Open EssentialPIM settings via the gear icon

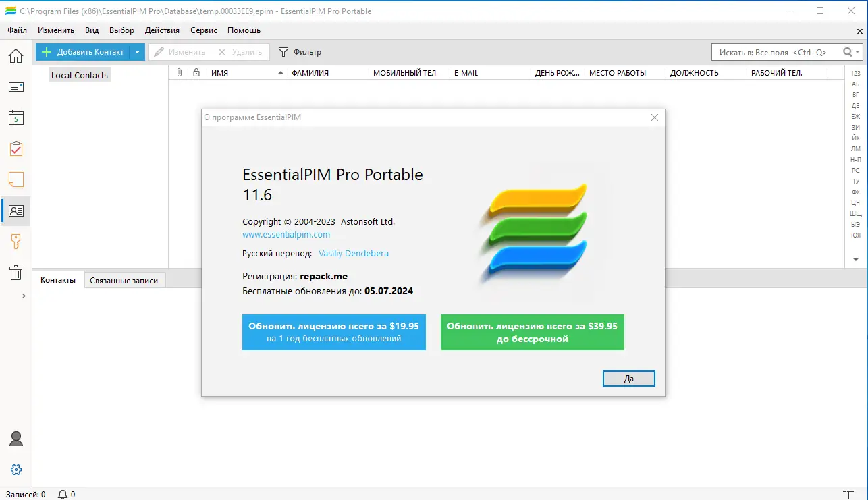(x=16, y=469)
